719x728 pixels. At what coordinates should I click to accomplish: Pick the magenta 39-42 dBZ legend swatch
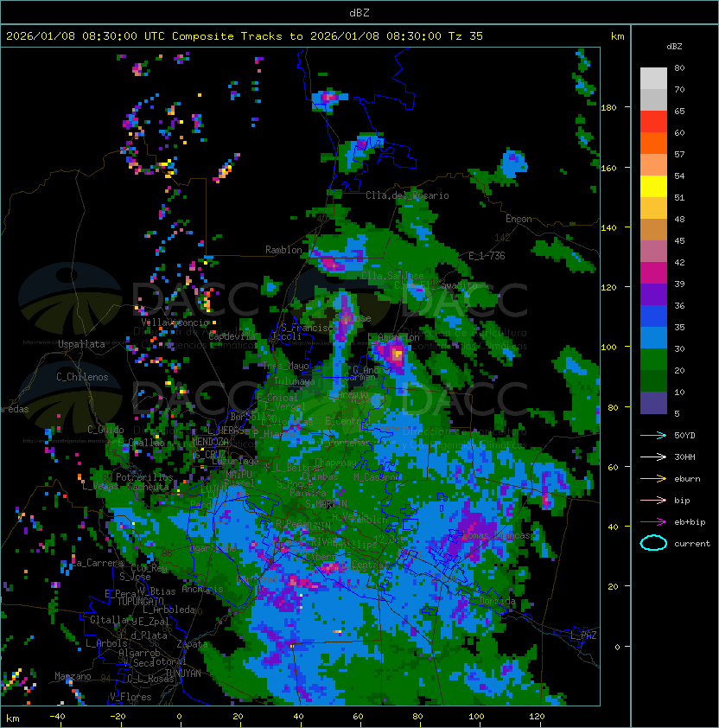tap(653, 273)
